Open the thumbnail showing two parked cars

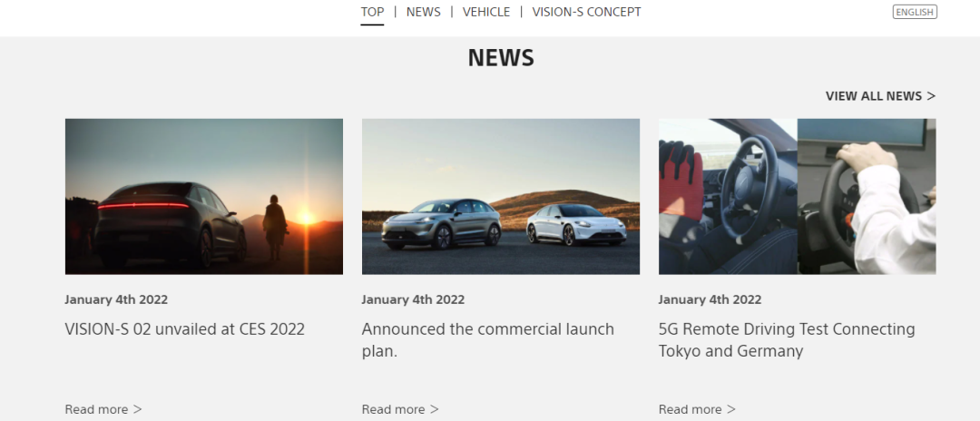coord(500,196)
